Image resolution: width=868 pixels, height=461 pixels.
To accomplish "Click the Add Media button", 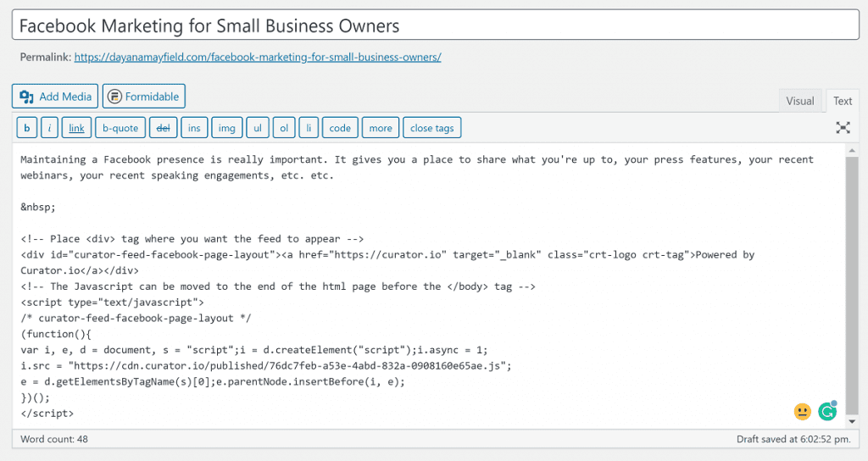I will (x=55, y=97).
